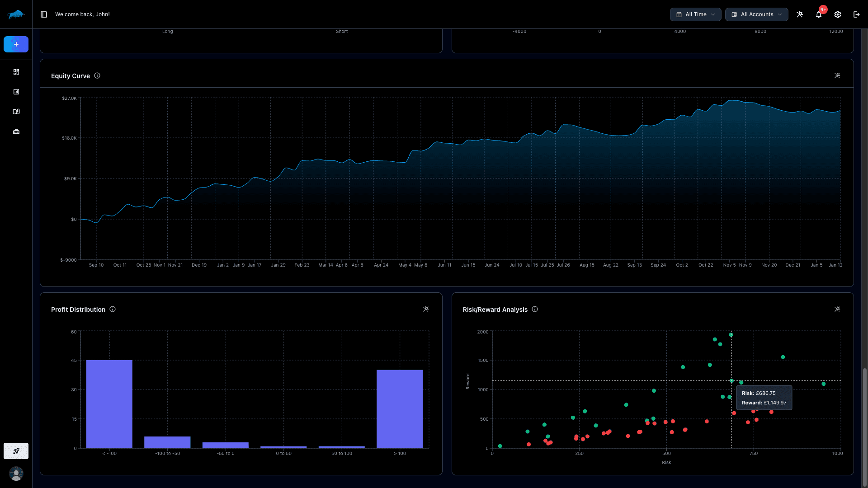Click the log out icon in top right
Viewport: 868px width, 488px height.
point(856,14)
